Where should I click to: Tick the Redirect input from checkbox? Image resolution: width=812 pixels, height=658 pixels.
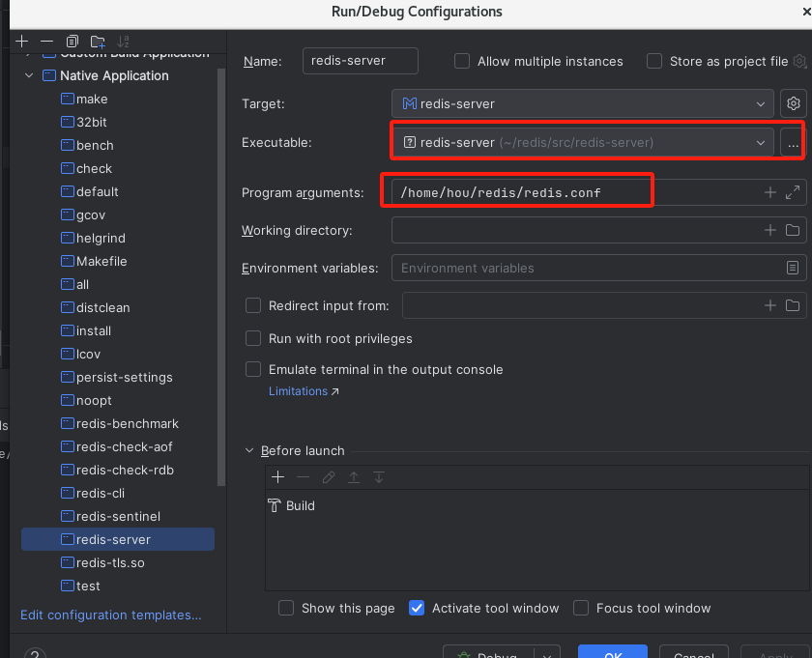click(x=253, y=305)
